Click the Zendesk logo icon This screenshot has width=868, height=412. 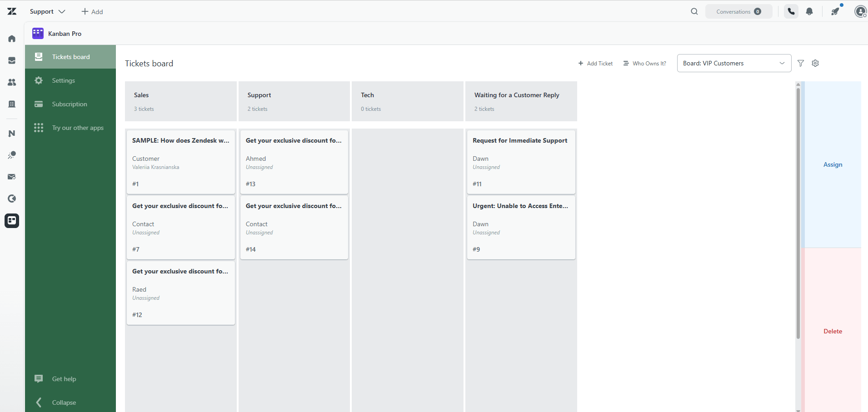12,11
